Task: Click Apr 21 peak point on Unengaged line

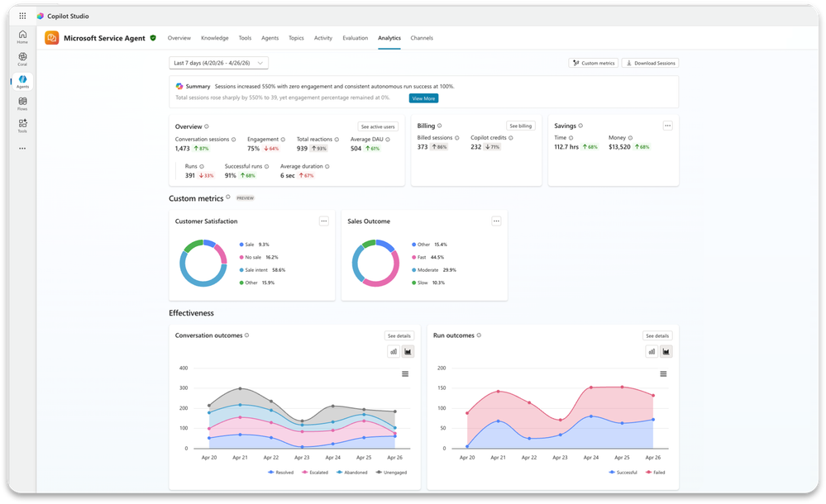Action: [241, 388]
